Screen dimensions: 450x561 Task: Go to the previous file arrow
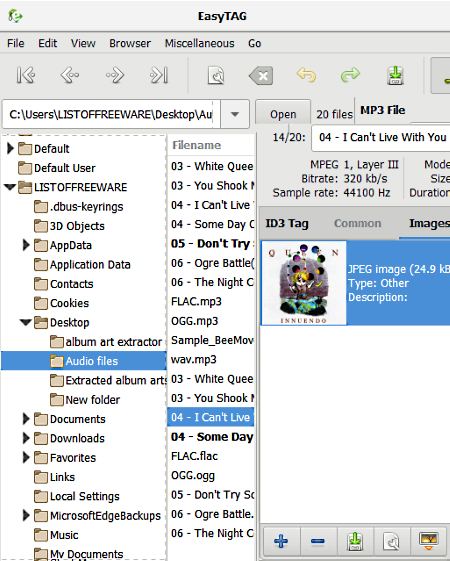click(x=70, y=75)
